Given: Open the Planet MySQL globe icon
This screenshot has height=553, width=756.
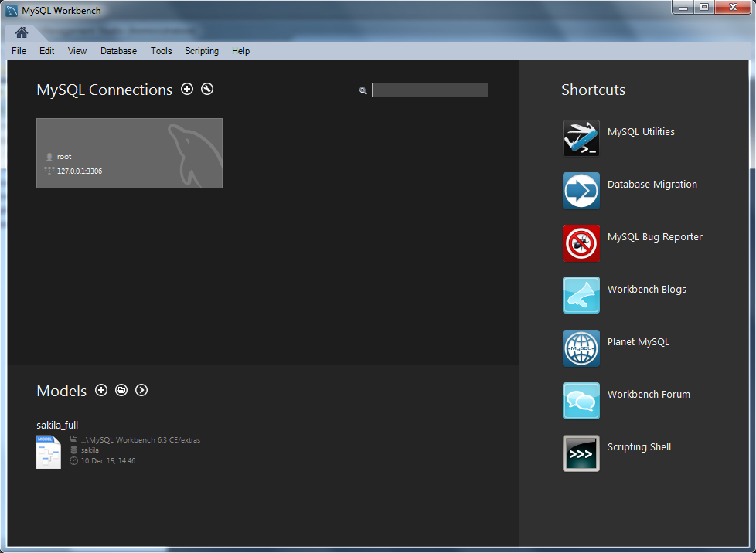Looking at the screenshot, I should pos(581,348).
